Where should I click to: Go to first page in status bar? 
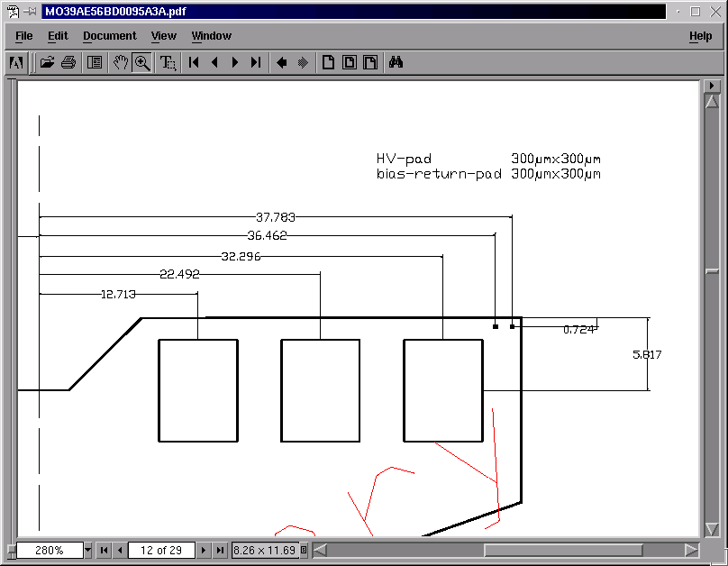point(104,550)
